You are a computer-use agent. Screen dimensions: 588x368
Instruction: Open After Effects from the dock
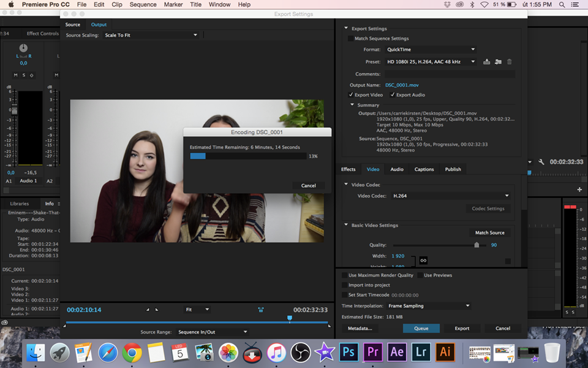tap(397, 352)
